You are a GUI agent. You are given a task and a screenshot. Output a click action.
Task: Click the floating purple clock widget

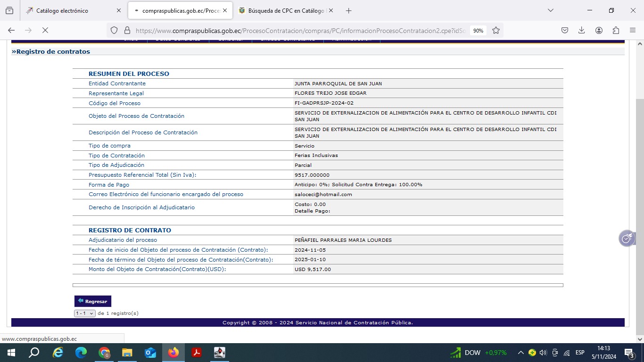click(627, 239)
